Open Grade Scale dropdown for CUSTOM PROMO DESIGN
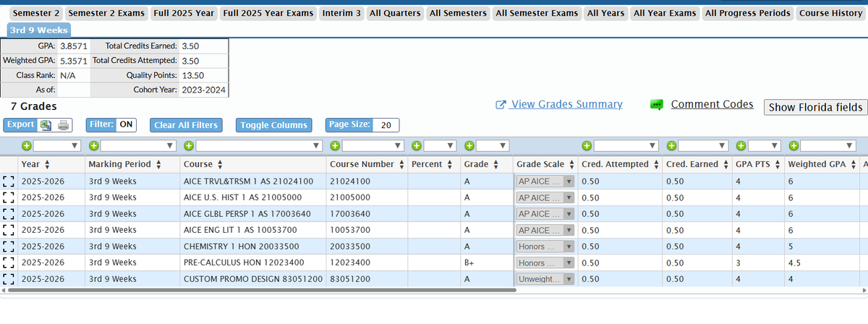This screenshot has width=868, height=324. coord(545,279)
